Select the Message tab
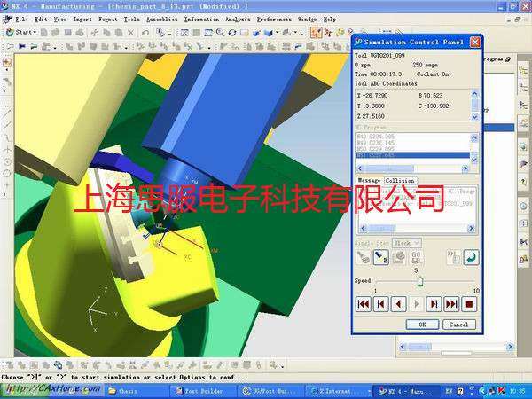Viewport: 532px width, 399px height. (368, 181)
